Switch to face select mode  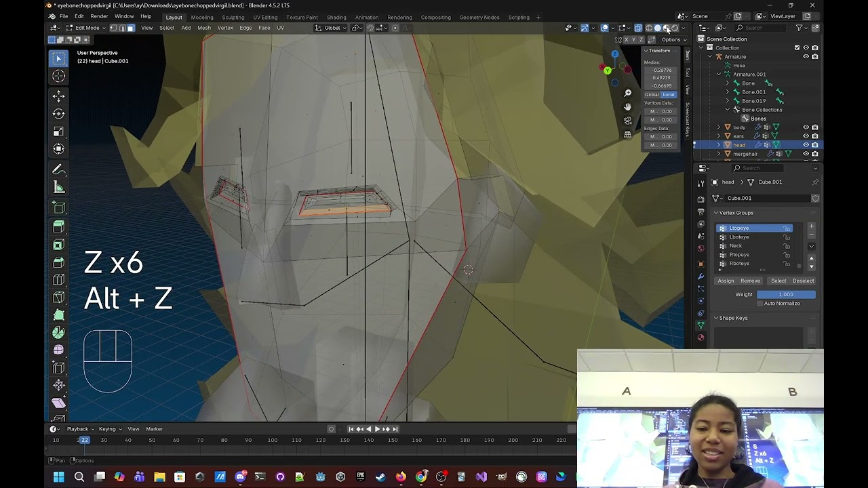pos(130,28)
